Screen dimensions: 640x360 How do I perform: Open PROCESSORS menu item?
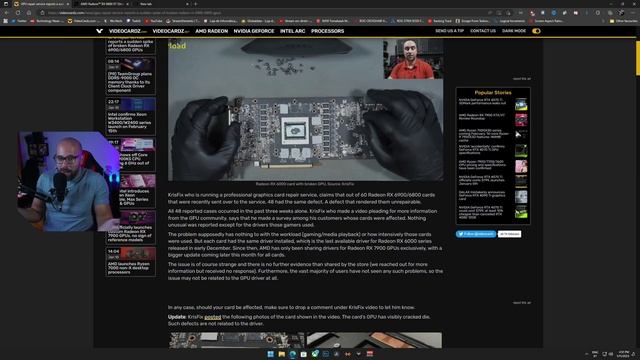point(327,31)
